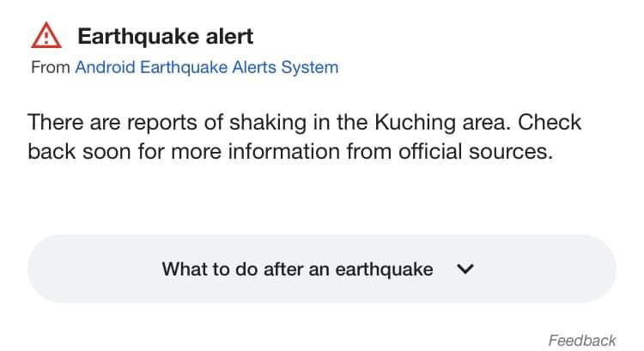
Task: Click the word "earthquake" in the gray pill
Action: pos(383,269)
